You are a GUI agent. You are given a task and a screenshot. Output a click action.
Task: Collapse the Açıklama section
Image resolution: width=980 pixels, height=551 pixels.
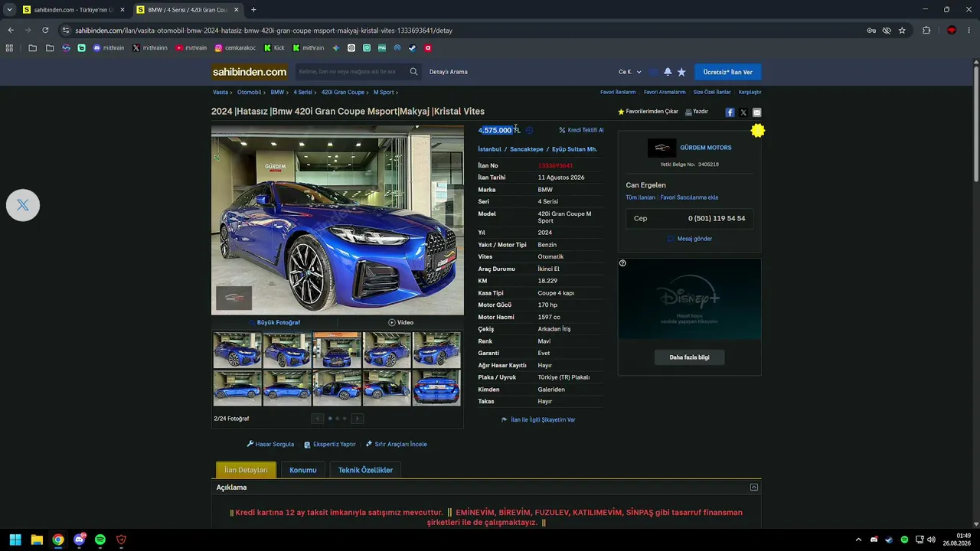coord(754,487)
